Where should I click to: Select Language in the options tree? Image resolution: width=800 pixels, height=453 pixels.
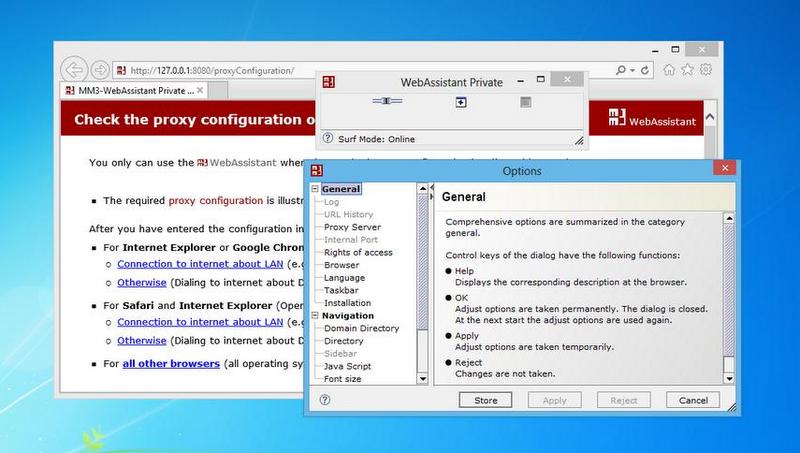click(x=344, y=278)
